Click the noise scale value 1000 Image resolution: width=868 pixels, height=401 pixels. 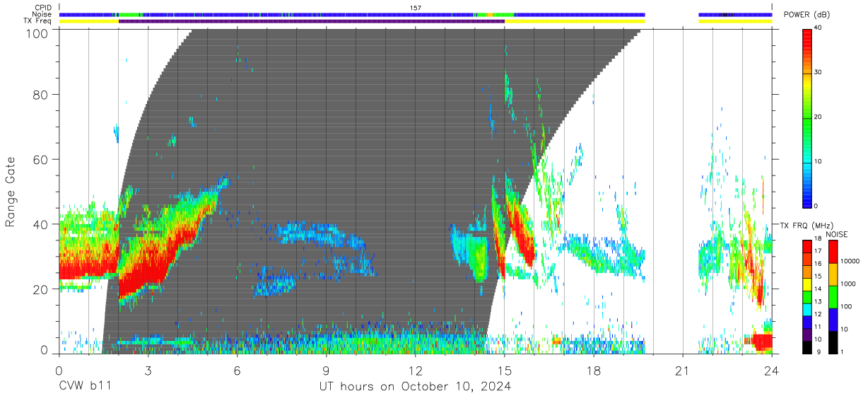click(850, 284)
